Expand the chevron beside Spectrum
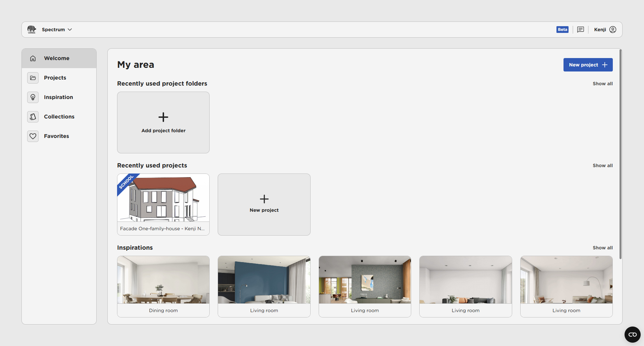Viewport: 644px width, 346px height. [x=70, y=30]
